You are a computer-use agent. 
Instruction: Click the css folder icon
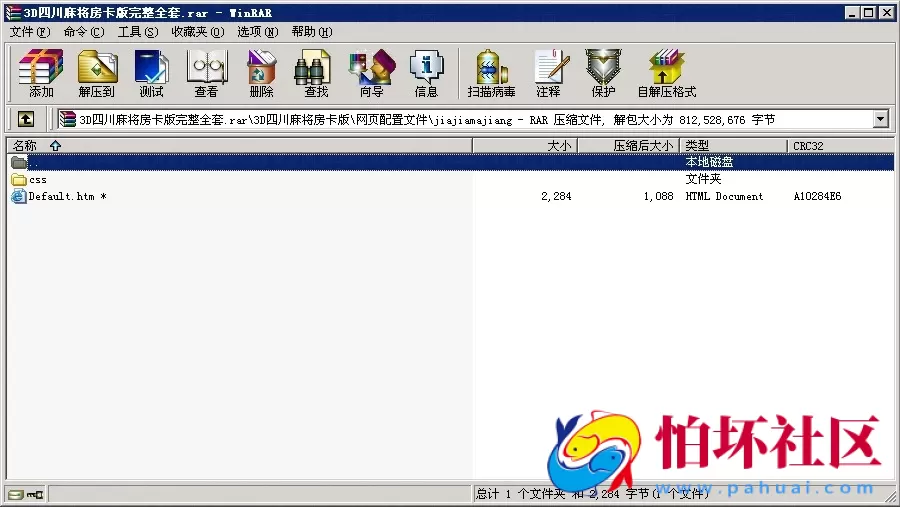19,180
